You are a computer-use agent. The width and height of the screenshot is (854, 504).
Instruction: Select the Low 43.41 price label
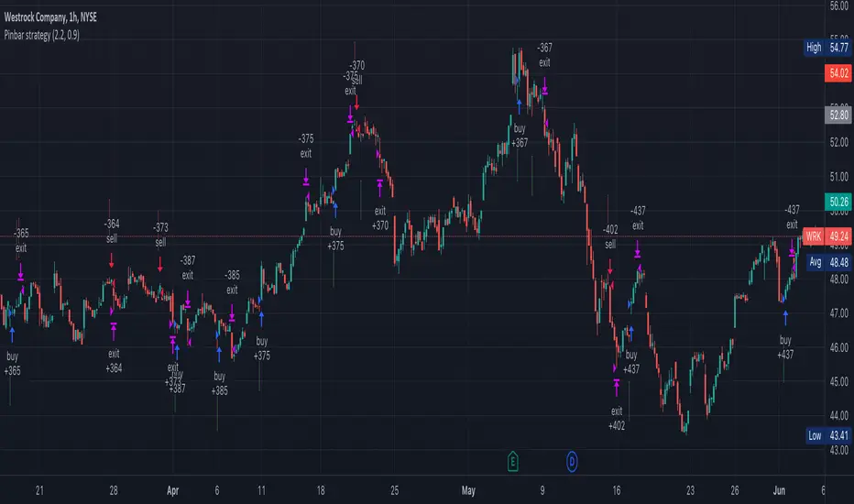[x=827, y=435]
